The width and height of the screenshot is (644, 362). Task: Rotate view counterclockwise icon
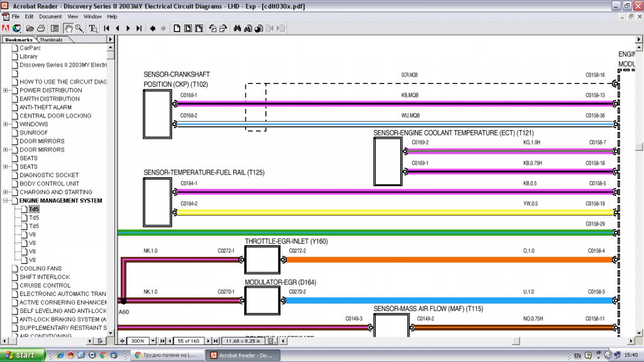point(213,28)
